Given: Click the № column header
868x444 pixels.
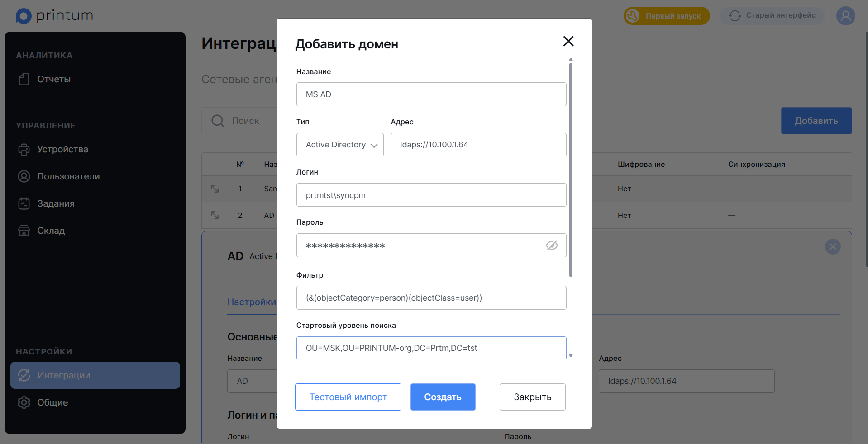Looking at the screenshot, I should click(240, 164).
